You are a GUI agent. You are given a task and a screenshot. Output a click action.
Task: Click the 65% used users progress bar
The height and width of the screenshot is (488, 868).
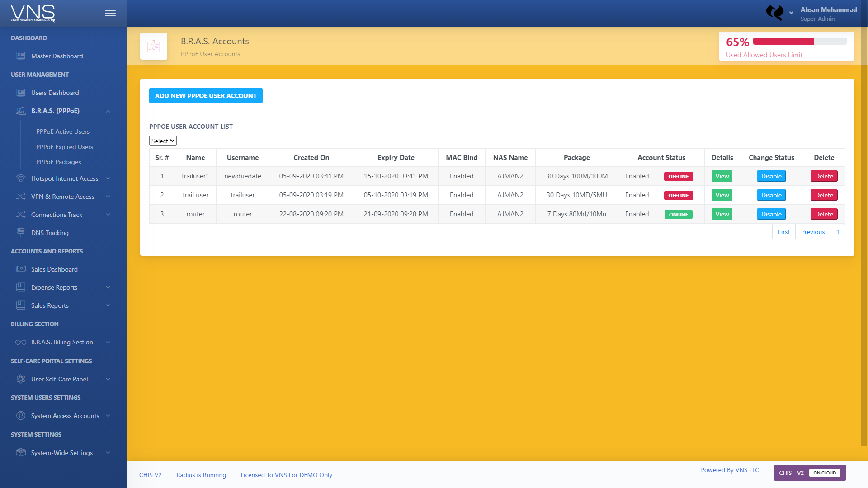(x=800, y=41)
